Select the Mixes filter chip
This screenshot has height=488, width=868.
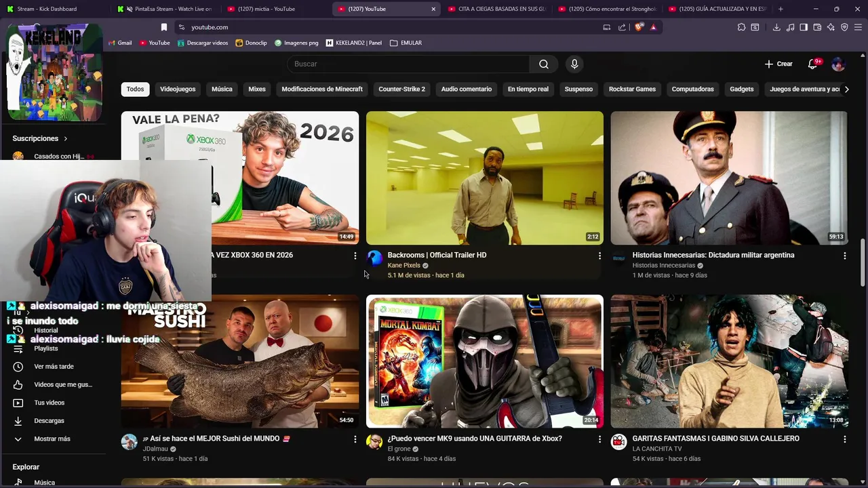[x=257, y=89]
